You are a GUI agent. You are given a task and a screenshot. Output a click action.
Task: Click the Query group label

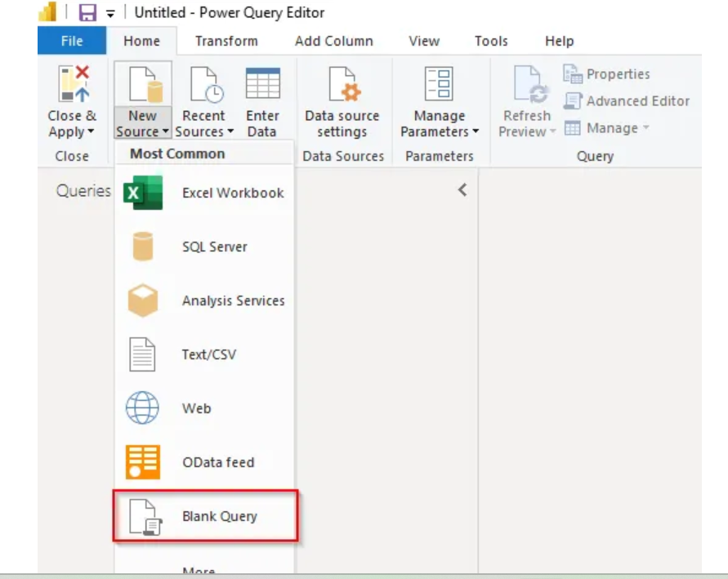click(x=595, y=156)
